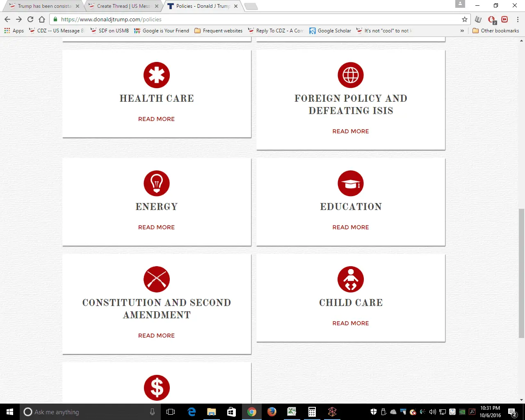This screenshot has width=525, height=420.
Task: Click the Foreign Policy globe icon
Action: click(x=351, y=75)
